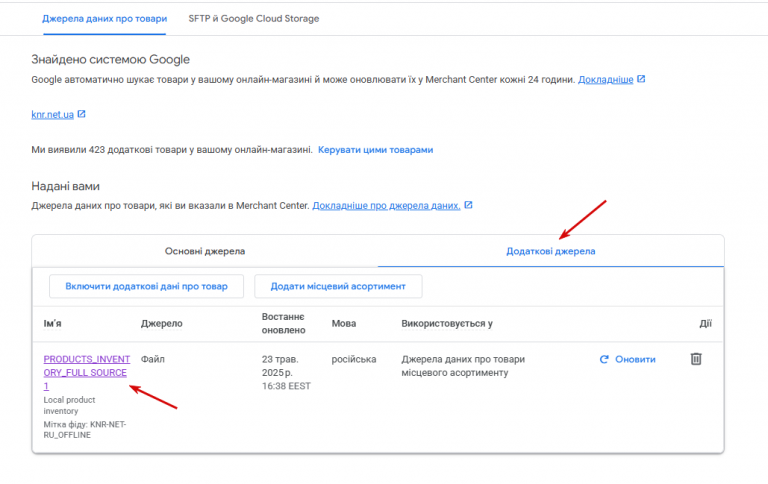The width and height of the screenshot is (768, 484).
Task: Select the Додаткові джерела tab
Action: pyautogui.click(x=551, y=251)
